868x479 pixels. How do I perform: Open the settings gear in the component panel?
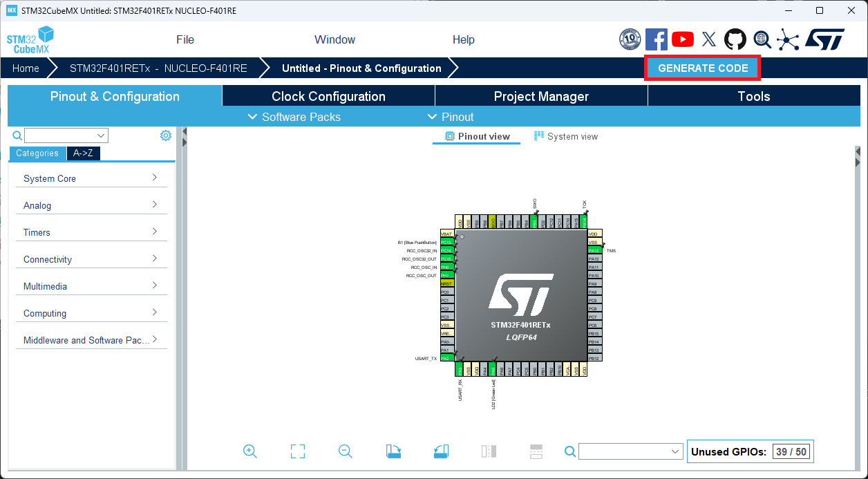tap(166, 135)
